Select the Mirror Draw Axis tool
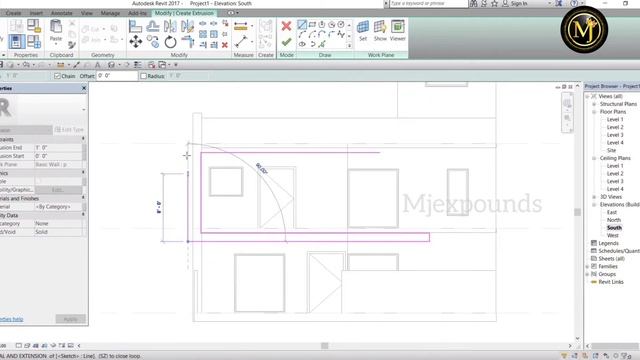This screenshot has height=360, width=640. coord(187,27)
